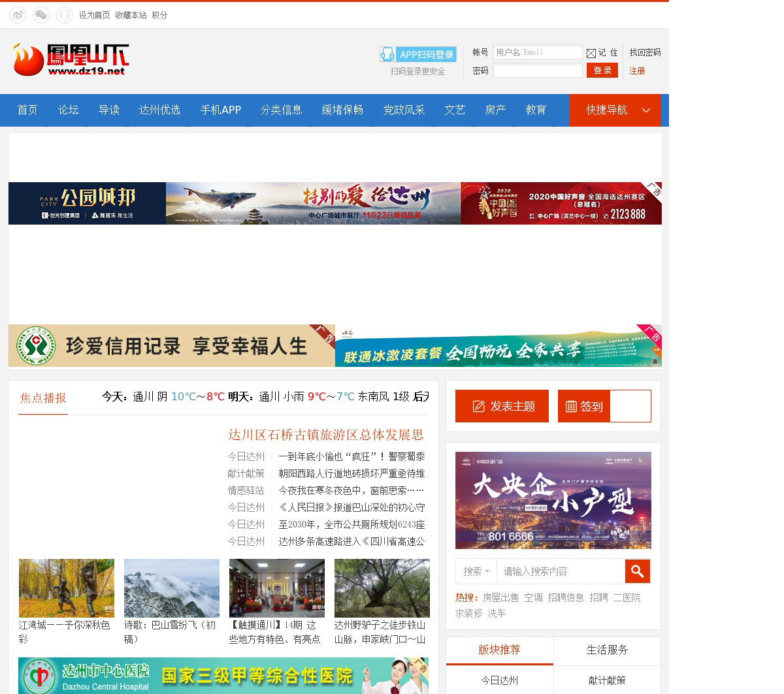Click the 房屋出售 hot search link
784x694 pixels.
500,597
